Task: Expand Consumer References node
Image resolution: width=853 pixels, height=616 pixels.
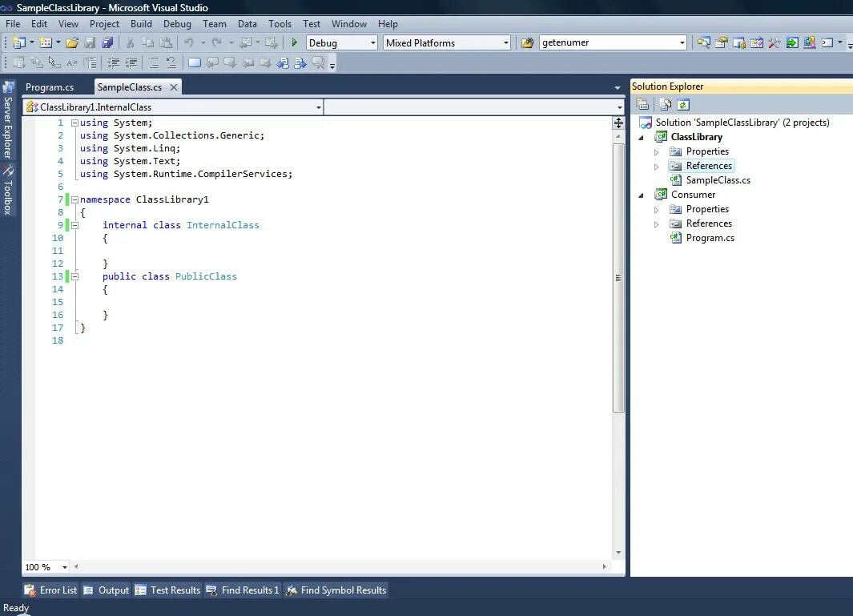Action: coord(656,224)
